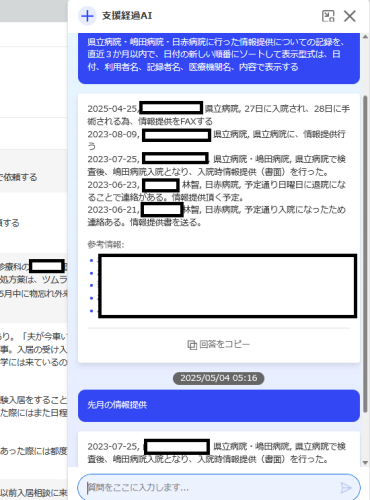The image size is (370, 500).
Task: Click the shrink panel icon in header
Action: click(328, 16)
